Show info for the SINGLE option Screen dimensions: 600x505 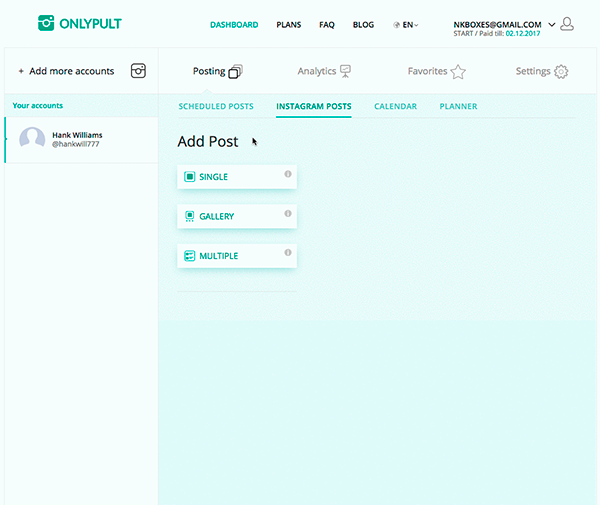pyautogui.click(x=288, y=174)
